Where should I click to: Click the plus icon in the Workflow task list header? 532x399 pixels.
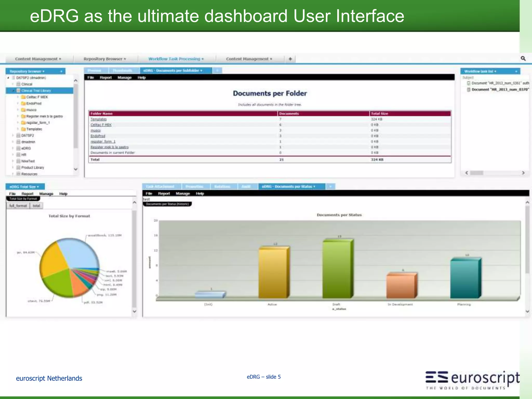pyautogui.click(x=516, y=71)
